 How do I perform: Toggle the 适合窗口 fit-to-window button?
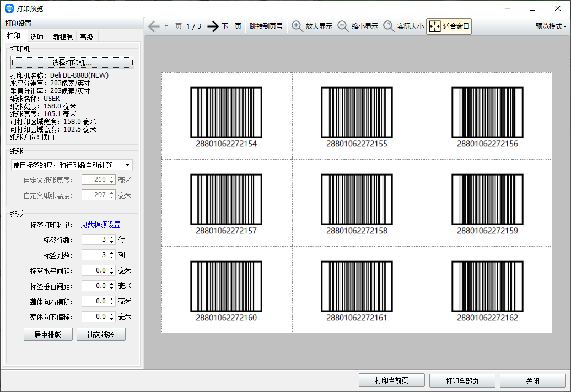[x=449, y=26]
